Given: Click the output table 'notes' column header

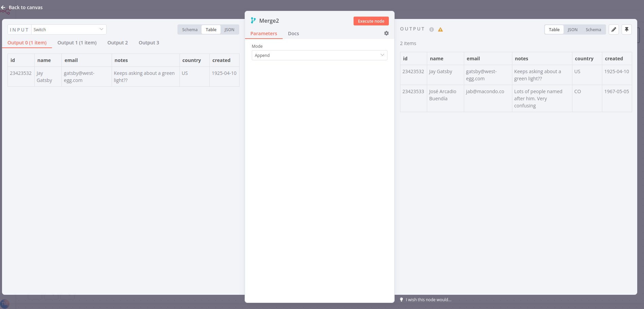Looking at the screenshot, I should point(542,59).
